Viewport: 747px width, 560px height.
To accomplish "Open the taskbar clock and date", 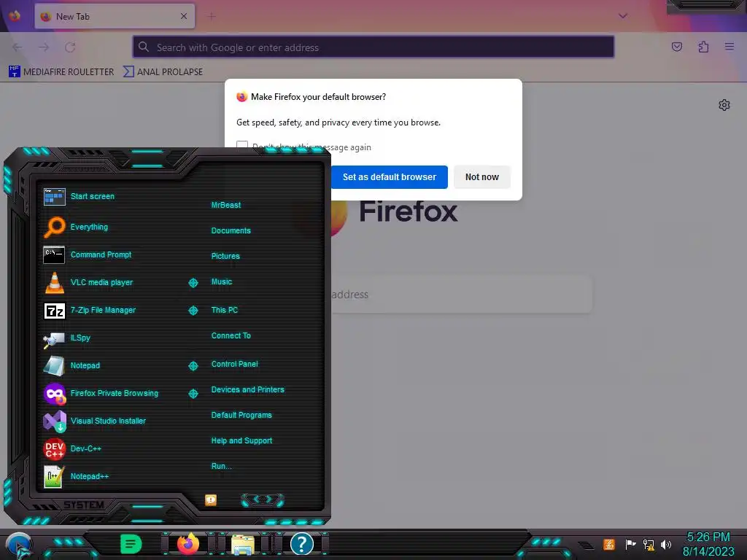I will pyautogui.click(x=708, y=544).
